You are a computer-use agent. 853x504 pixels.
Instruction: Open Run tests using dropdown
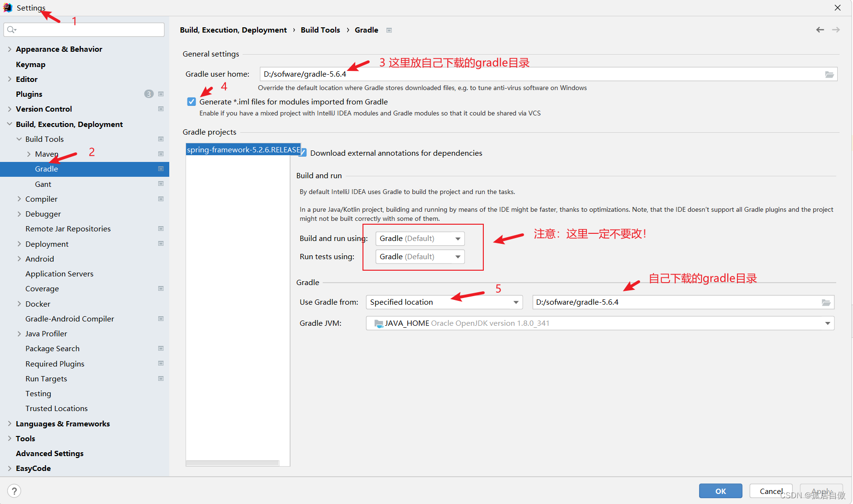click(420, 257)
